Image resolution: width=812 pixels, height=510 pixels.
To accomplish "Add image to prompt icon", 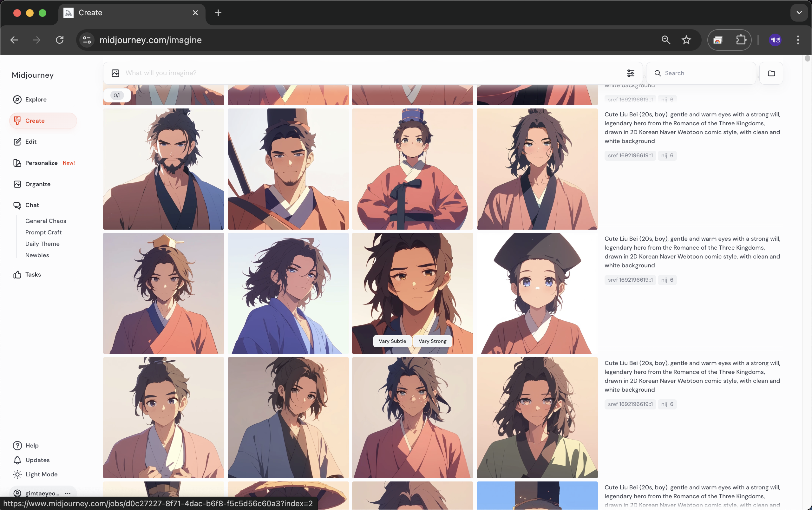I will pyautogui.click(x=115, y=73).
